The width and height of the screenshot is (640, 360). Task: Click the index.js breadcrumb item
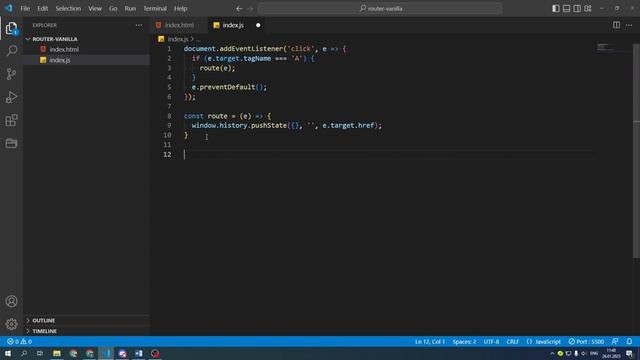pyautogui.click(x=178, y=39)
